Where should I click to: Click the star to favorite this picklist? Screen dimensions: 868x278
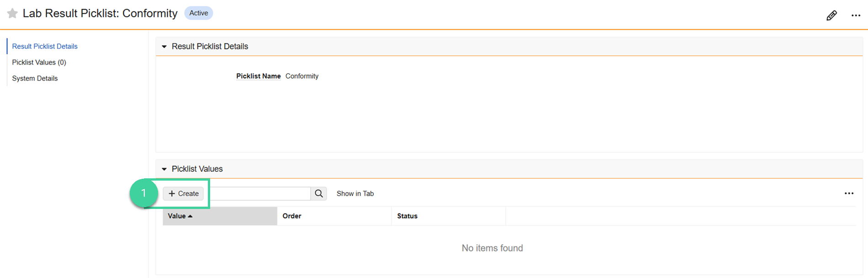click(x=12, y=13)
